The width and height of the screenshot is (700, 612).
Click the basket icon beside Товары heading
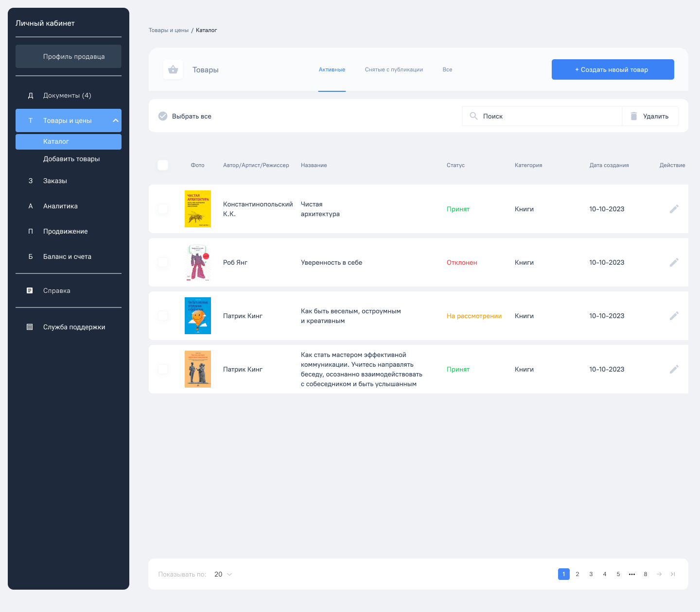click(173, 69)
